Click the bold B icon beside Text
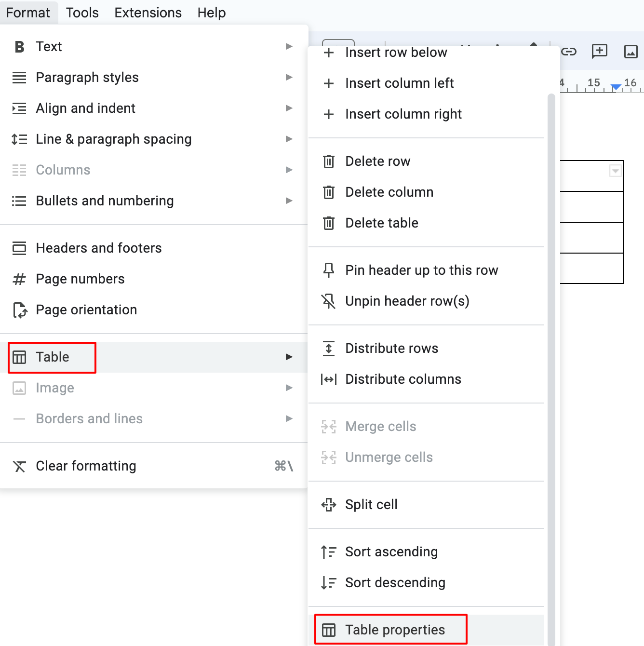This screenshot has width=644, height=646. (x=19, y=46)
